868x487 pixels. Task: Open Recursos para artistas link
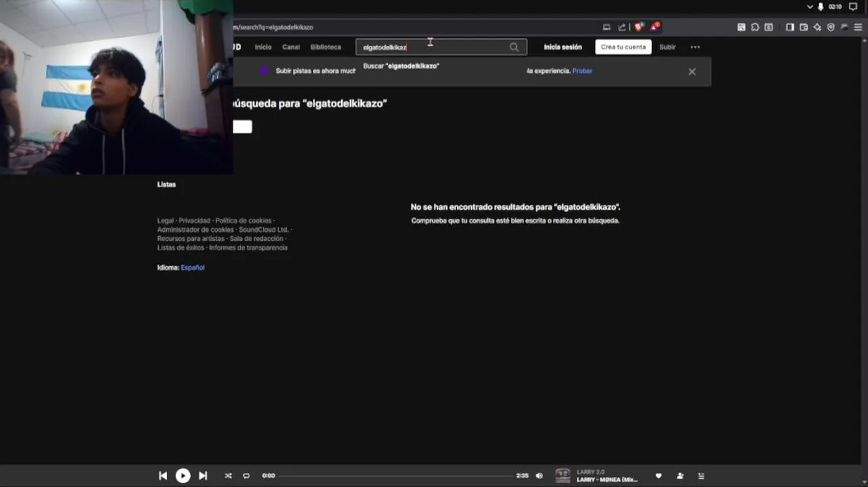point(191,239)
